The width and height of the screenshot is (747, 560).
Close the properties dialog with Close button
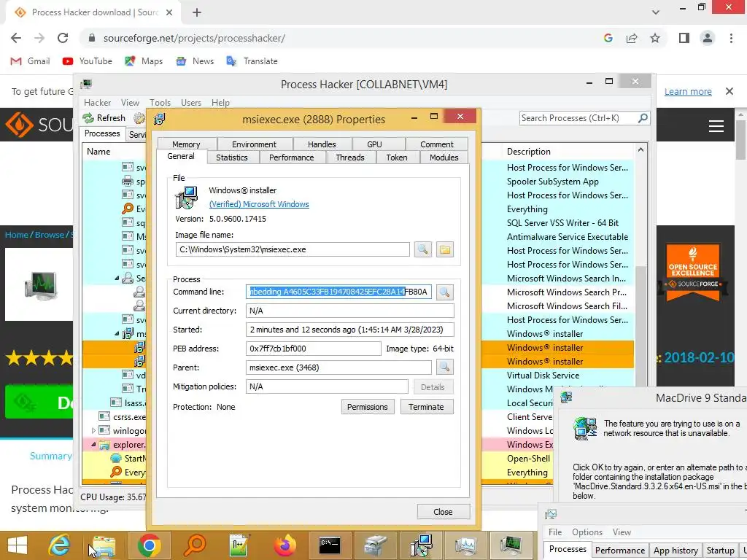click(443, 511)
